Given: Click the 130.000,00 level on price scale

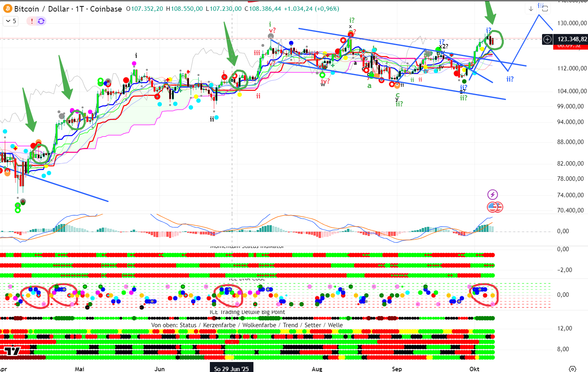Looking at the screenshot, I should (572, 23).
